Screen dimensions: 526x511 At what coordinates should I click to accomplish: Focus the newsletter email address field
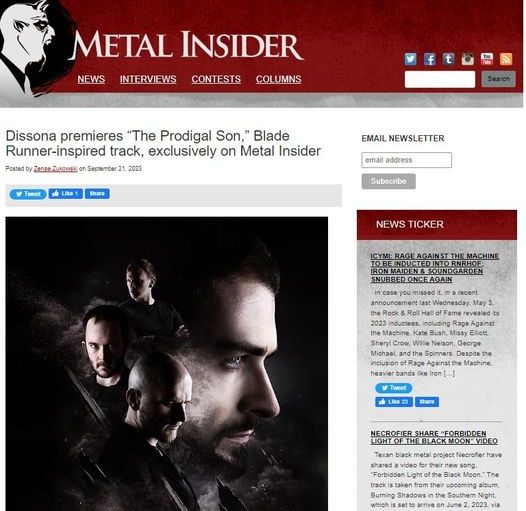pyautogui.click(x=407, y=160)
